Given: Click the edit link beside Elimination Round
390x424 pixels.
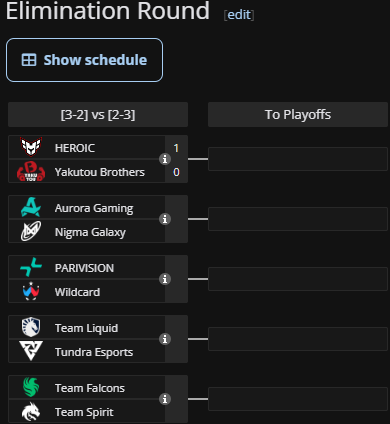Looking at the screenshot, I should [239, 15].
